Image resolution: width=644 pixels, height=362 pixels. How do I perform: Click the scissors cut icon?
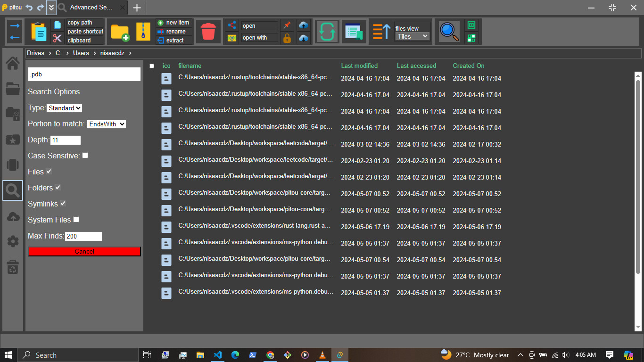click(58, 38)
